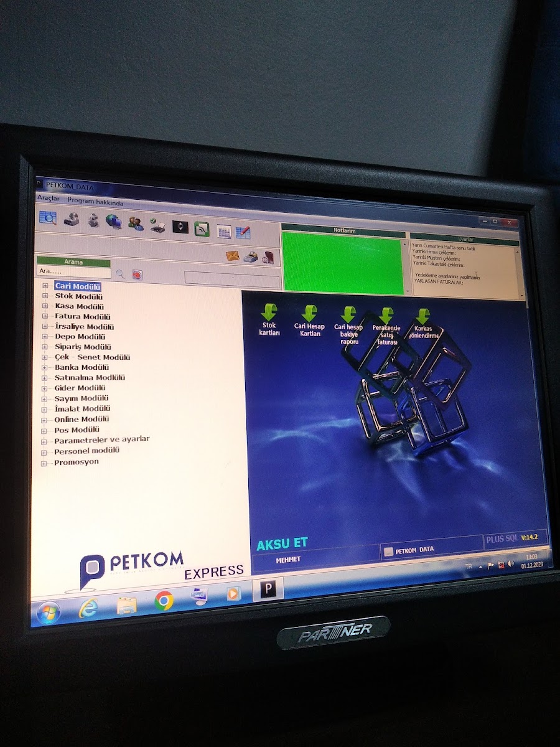The height and width of the screenshot is (747, 560).
Task: Select Personel modülü in the tree
Action: pyautogui.click(x=86, y=451)
